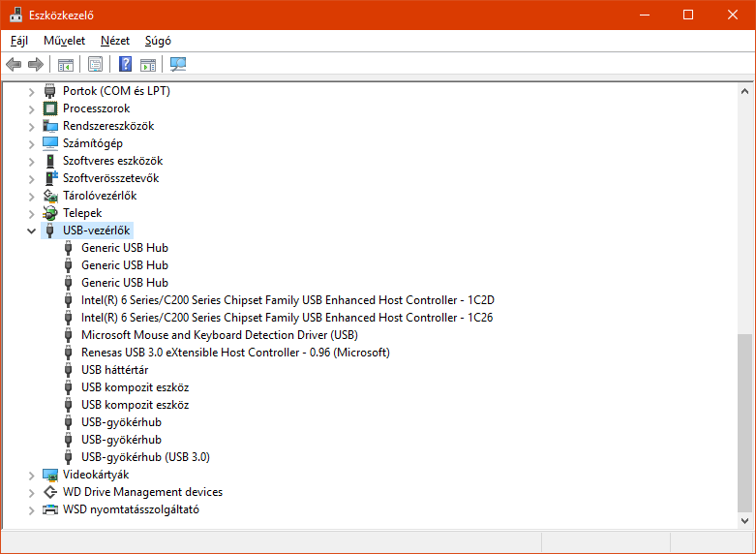The width and height of the screenshot is (756, 554).
Task: Minimize the Eszközkezelő window
Action: [645, 15]
